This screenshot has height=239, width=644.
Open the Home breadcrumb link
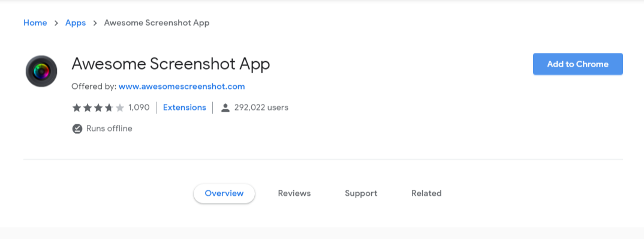[35, 23]
